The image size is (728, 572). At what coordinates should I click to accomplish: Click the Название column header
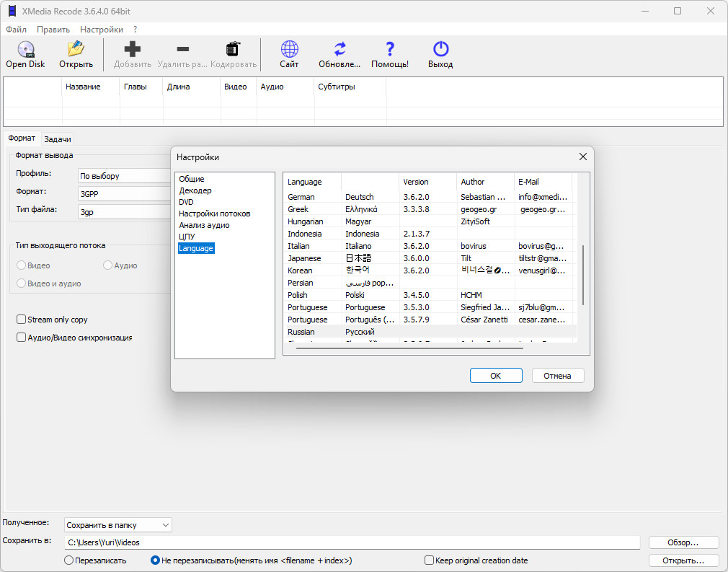(91, 87)
